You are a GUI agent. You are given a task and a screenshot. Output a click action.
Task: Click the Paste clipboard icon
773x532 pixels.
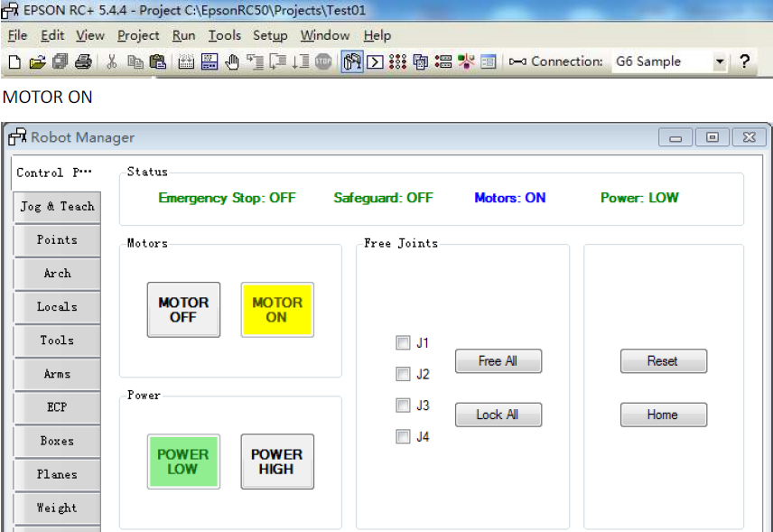158,61
